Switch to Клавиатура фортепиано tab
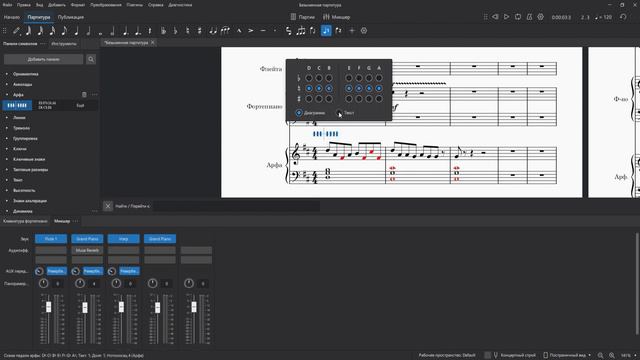Image resolution: width=640 pixels, height=360 pixels. pos(25,221)
